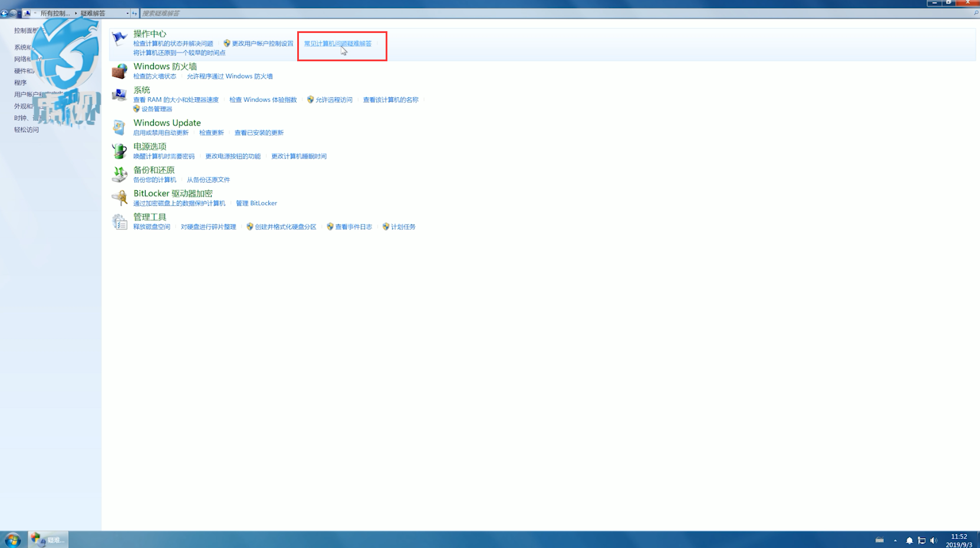Click the Back arrow in the address bar
Image resolution: width=980 pixels, height=548 pixels.
(5, 13)
